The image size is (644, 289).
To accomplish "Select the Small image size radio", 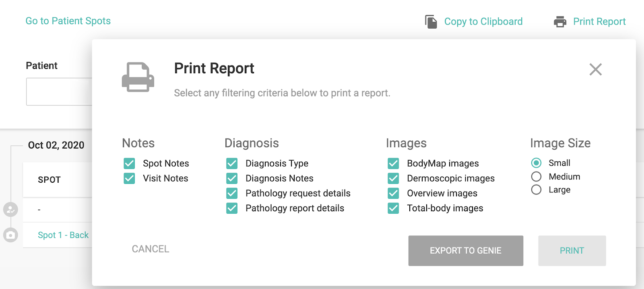I will tap(536, 163).
